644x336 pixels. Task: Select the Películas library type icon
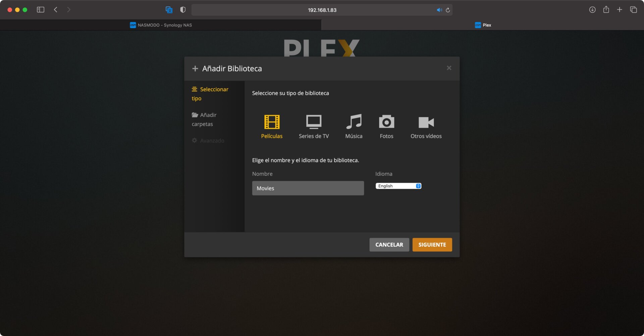(x=272, y=122)
